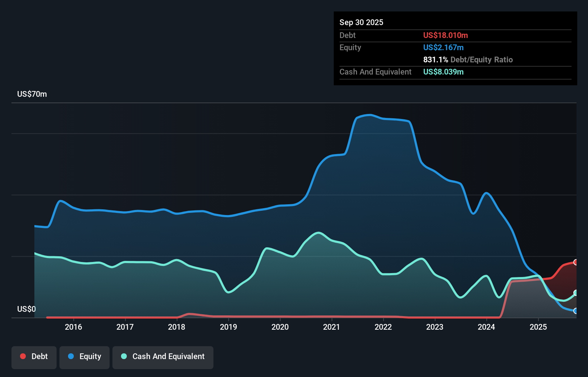This screenshot has height=377, width=588.
Task: Click the red Debt end-point marker
Action: click(576, 262)
